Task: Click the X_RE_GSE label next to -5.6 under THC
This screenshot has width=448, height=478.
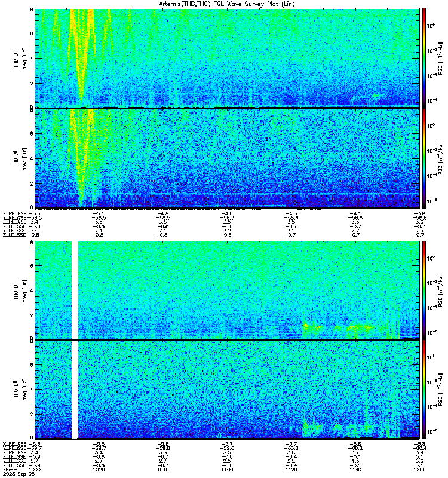Action: [x=14, y=444]
